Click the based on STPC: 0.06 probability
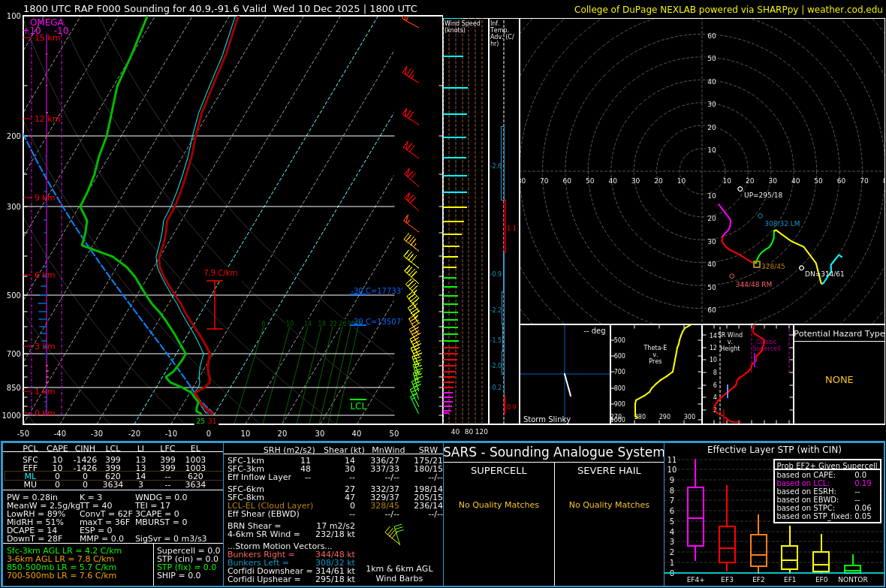Screen dimensions: 886x588 click(x=824, y=508)
